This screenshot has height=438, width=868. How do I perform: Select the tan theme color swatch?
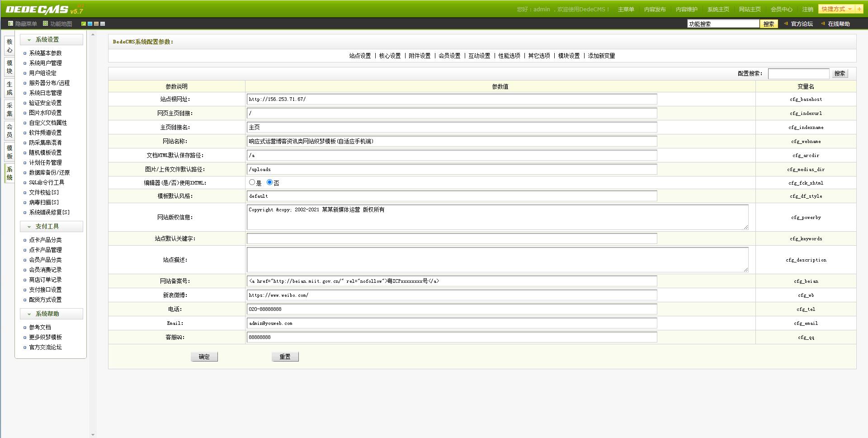point(96,24)
